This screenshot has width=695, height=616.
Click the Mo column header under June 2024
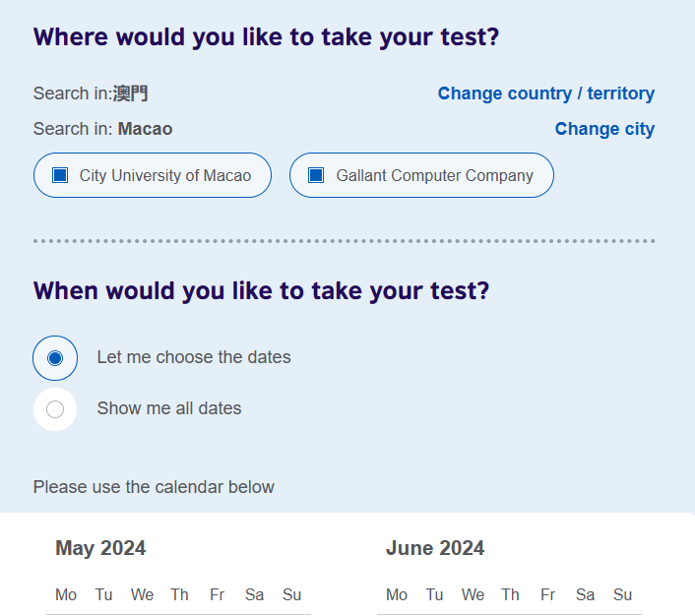pyautogui.click(x=397, y=594)
